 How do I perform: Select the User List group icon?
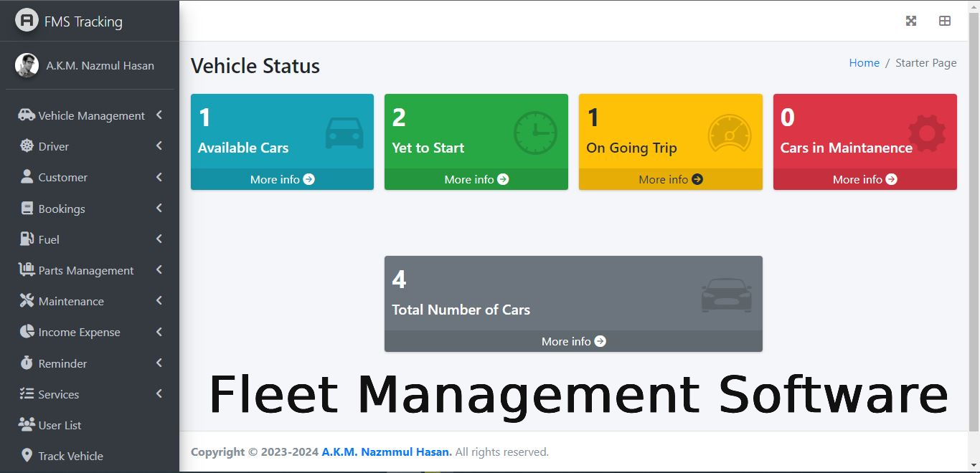tap(27, 424)
